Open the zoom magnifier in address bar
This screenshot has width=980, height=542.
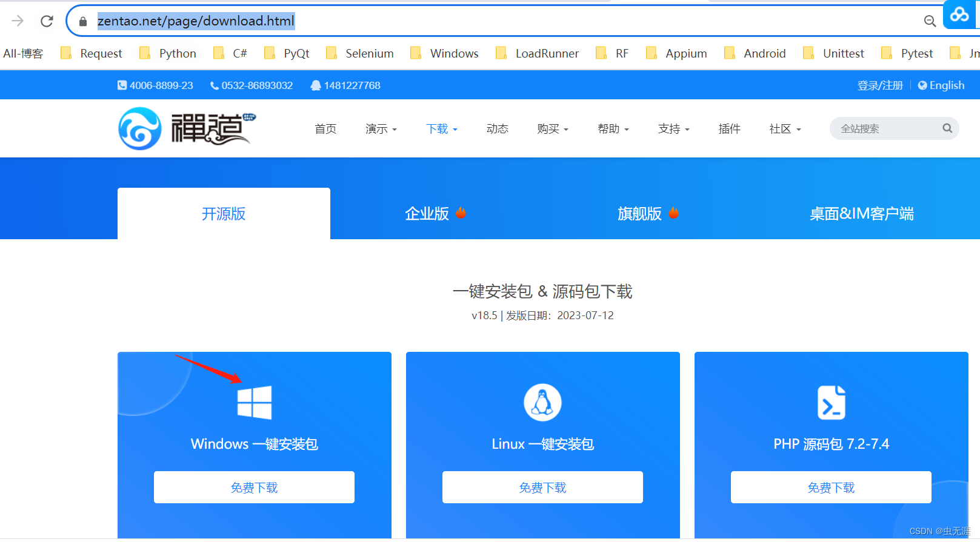pos(930,21)
